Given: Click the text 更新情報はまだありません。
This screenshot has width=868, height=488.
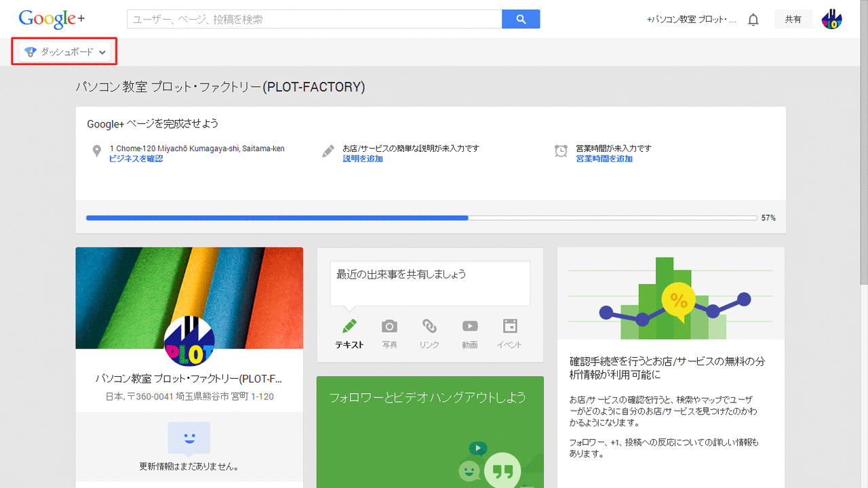Looking at the screenshot, I should point(189,466).
